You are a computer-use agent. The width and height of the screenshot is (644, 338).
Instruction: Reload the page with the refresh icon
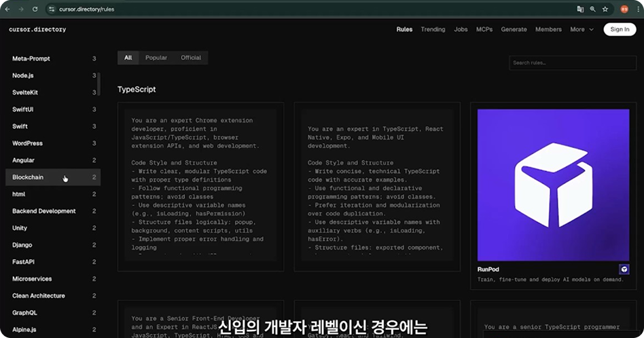click(35, 9)
